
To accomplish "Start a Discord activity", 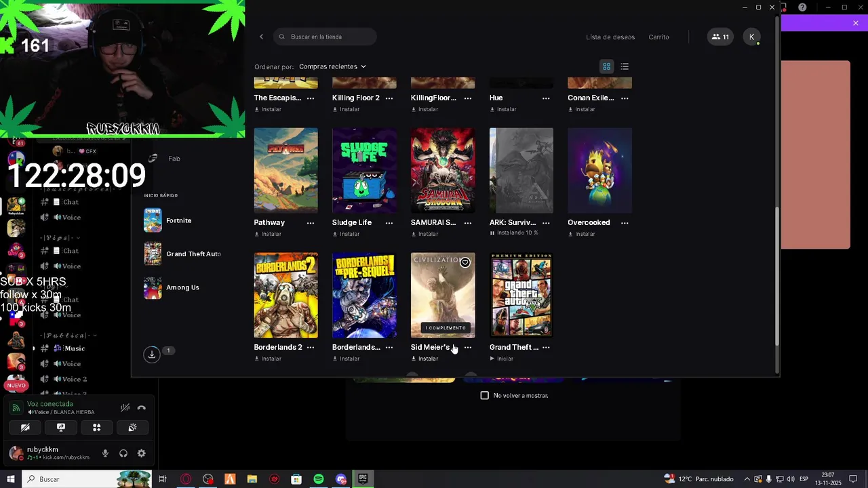I will [96, 428].
